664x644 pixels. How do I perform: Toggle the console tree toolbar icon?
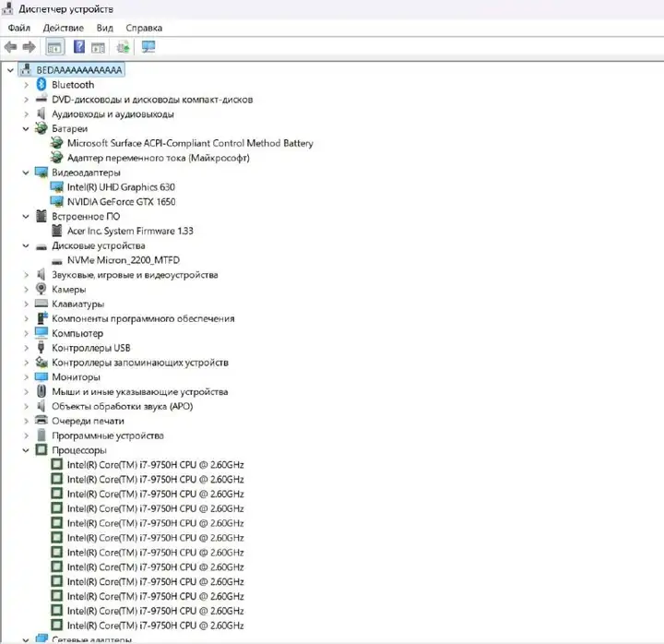[55, 47]
